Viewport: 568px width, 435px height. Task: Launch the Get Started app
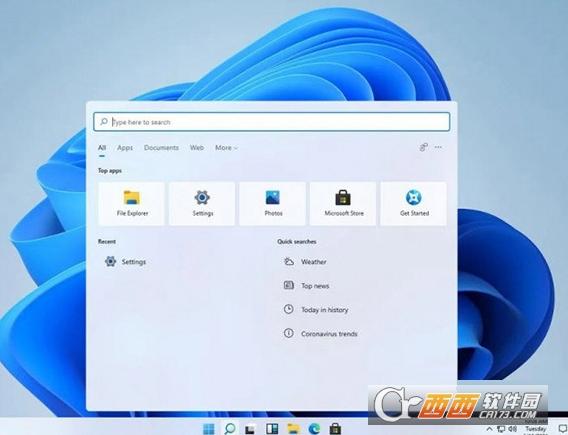(414, 204)
